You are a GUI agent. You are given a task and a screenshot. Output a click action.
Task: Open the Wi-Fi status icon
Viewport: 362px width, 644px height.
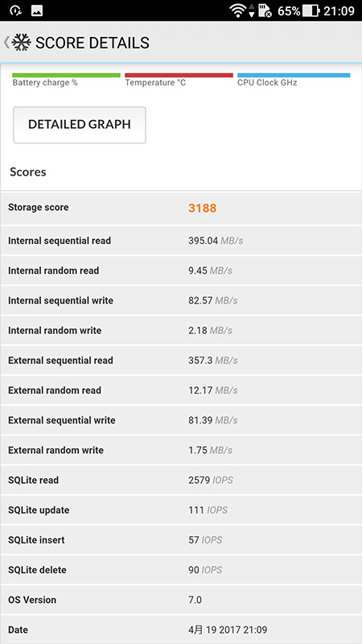(x=239, y=11)
